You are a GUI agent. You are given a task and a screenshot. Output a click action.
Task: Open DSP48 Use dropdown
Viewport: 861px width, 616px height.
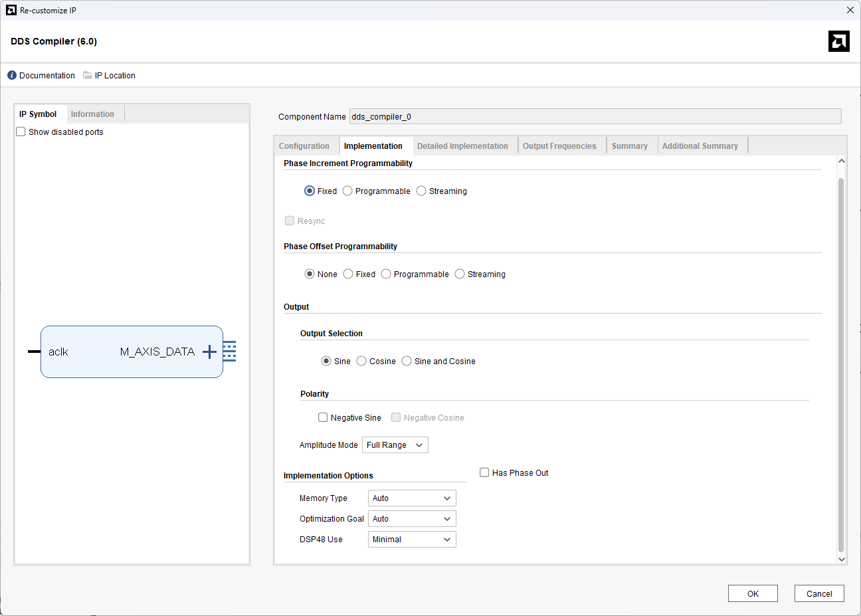(412, 540)
